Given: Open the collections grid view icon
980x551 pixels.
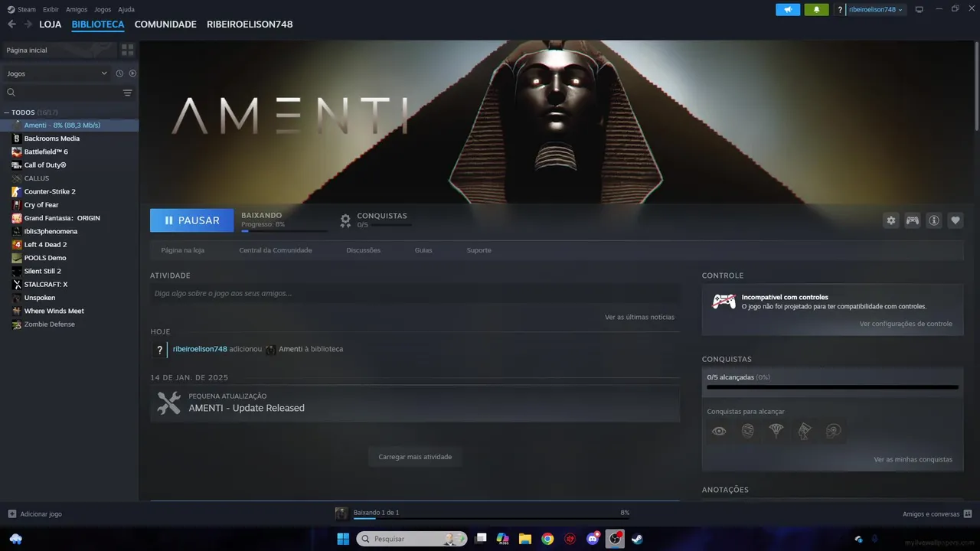Looking at the screenshot, I should [x=127, y=50].
